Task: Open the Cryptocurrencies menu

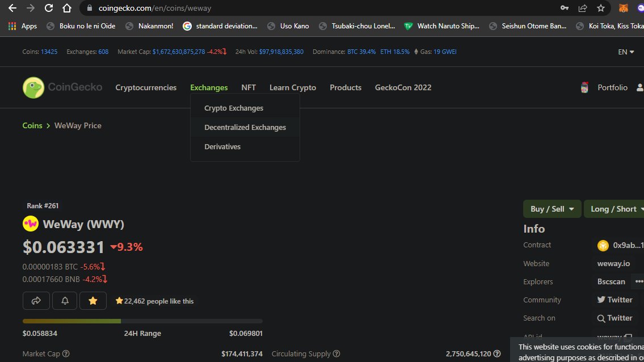Action: coord(146,87)
